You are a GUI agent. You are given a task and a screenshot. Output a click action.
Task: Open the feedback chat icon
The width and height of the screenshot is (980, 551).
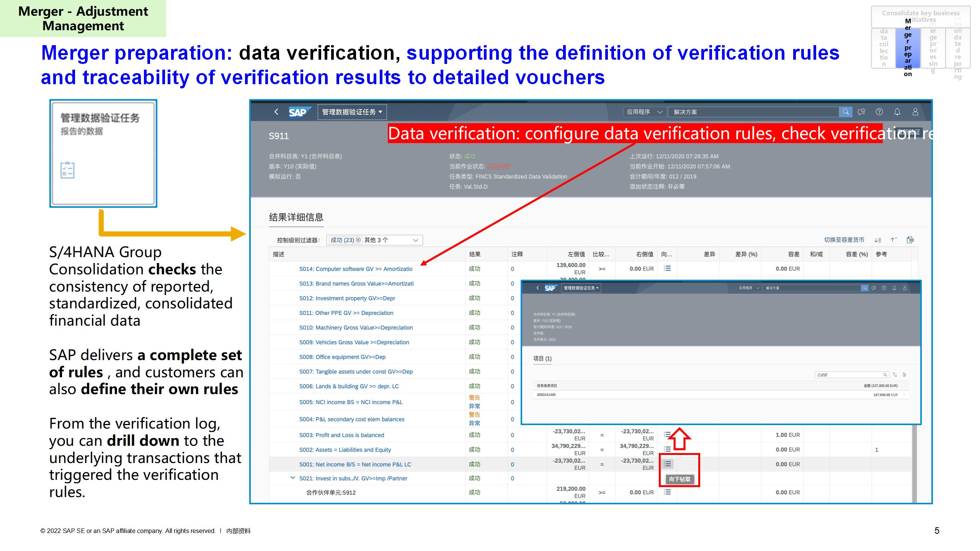point(861,112)
